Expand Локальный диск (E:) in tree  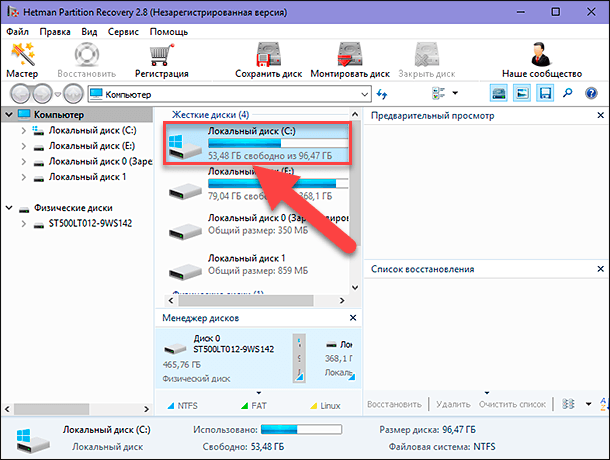(24, 146)
